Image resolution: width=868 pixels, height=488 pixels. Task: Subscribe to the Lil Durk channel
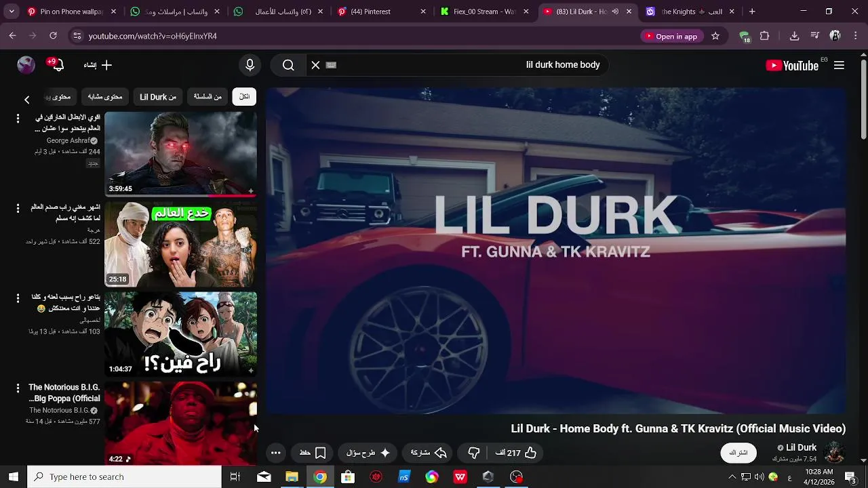click(x=738, y=453)
